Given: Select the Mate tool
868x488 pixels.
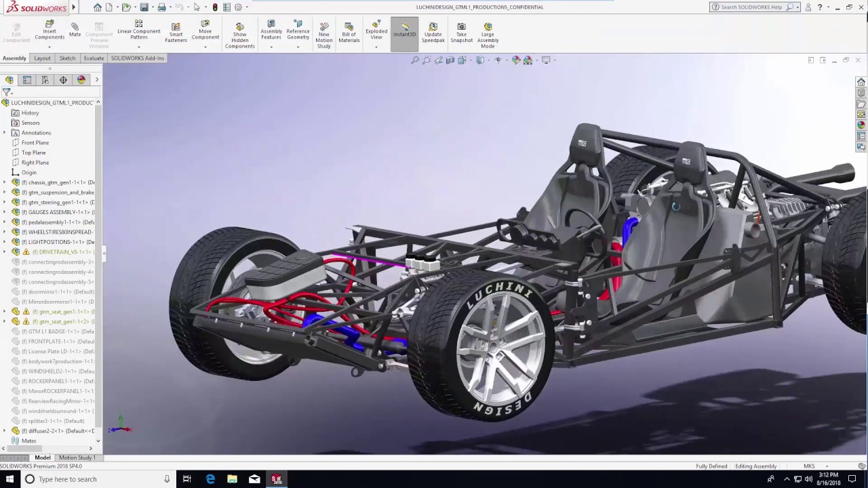Looking at the screenshot, I should (x=75, y=30).
